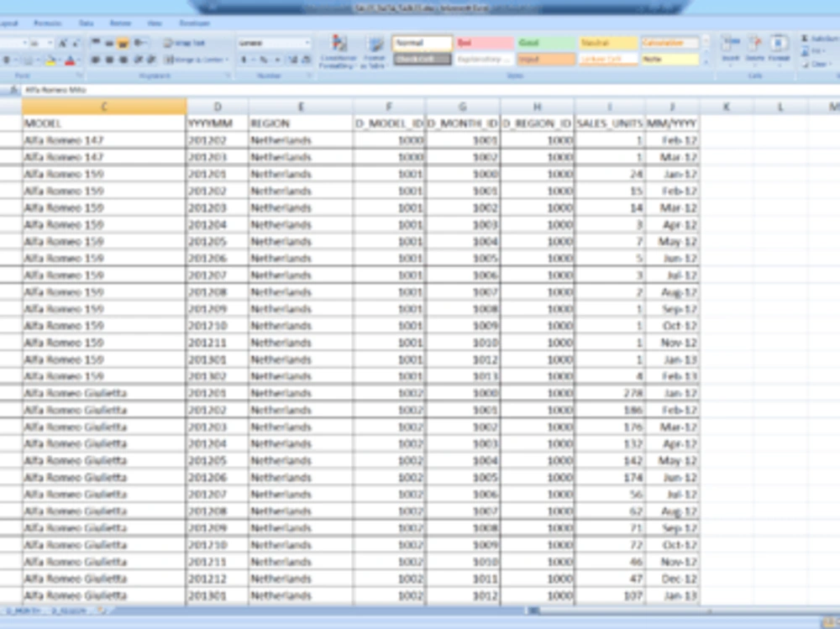Open Merge & Center dropdown arrow
The image size is (840, 629).
(227, 60)
